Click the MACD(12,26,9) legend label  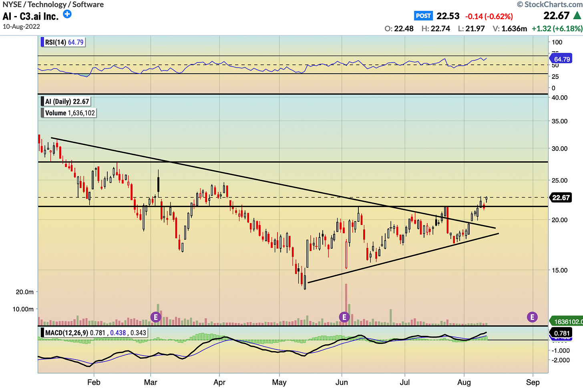point(94,333)
